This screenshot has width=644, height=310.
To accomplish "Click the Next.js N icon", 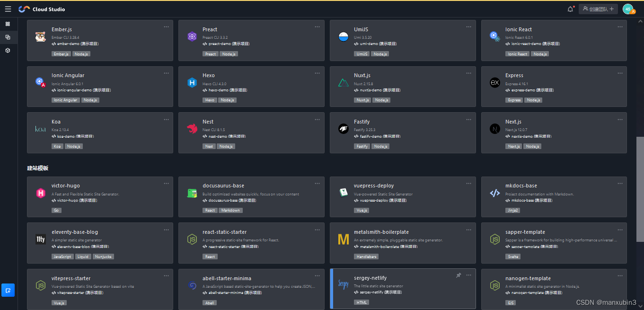I will click(x=494, y=129).
